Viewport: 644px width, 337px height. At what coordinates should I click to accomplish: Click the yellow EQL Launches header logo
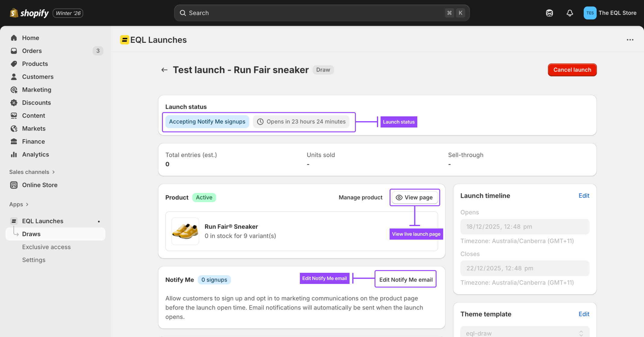(124, 40)
